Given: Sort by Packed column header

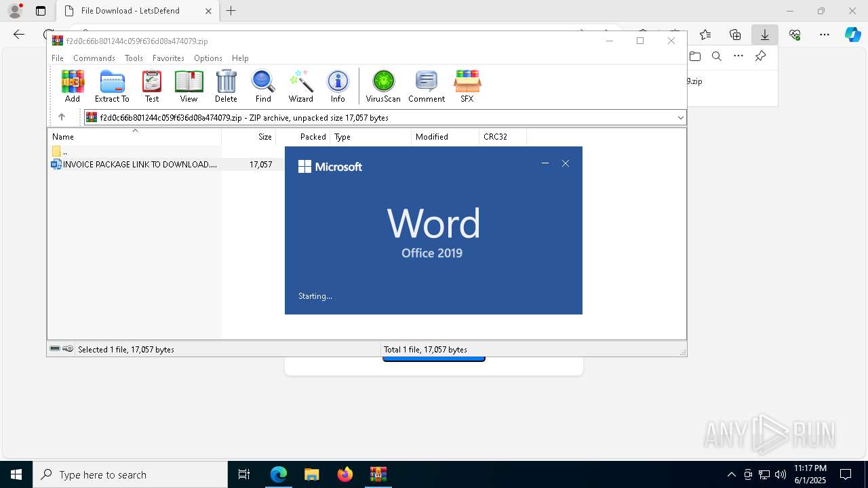Looking at the screenshot, I should pyautogui.click(x=303, y=137).
